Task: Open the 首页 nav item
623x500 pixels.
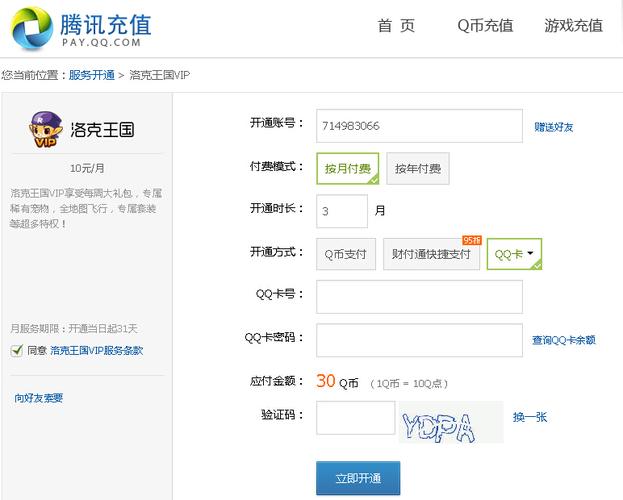Action: coord(396,26)
